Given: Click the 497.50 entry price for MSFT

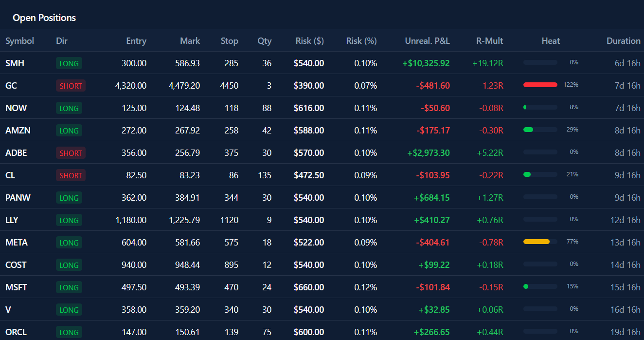Looking at the screenshot, I should click(x=134, y=287).
